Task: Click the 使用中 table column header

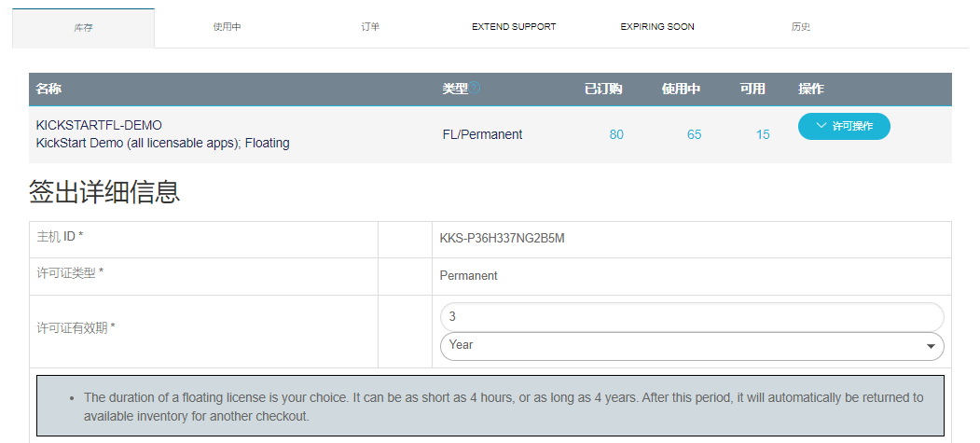Action: click(681, 90)
